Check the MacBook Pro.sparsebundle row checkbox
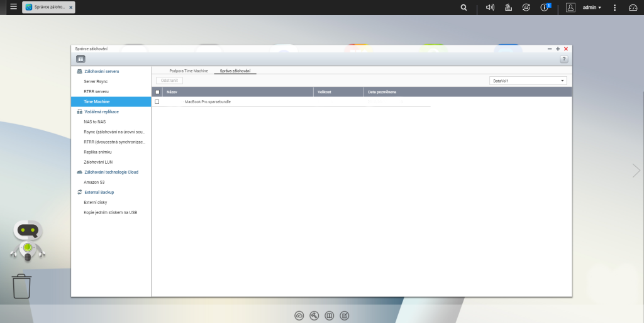644x323 pixels. click(157, 101)
